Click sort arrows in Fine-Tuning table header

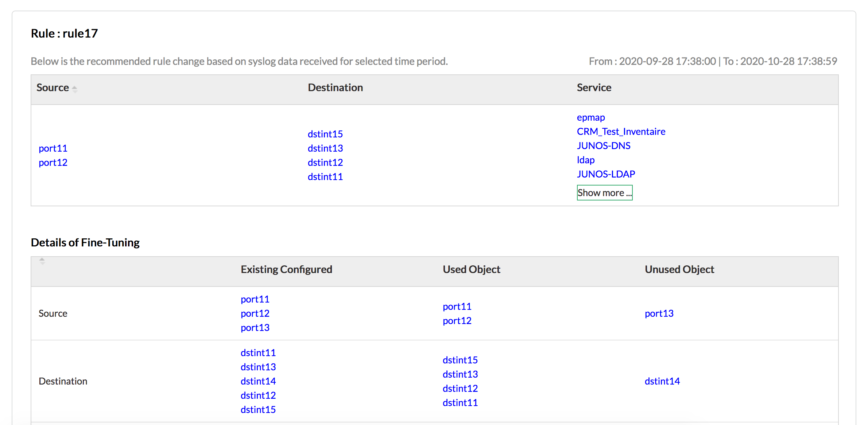42,261
